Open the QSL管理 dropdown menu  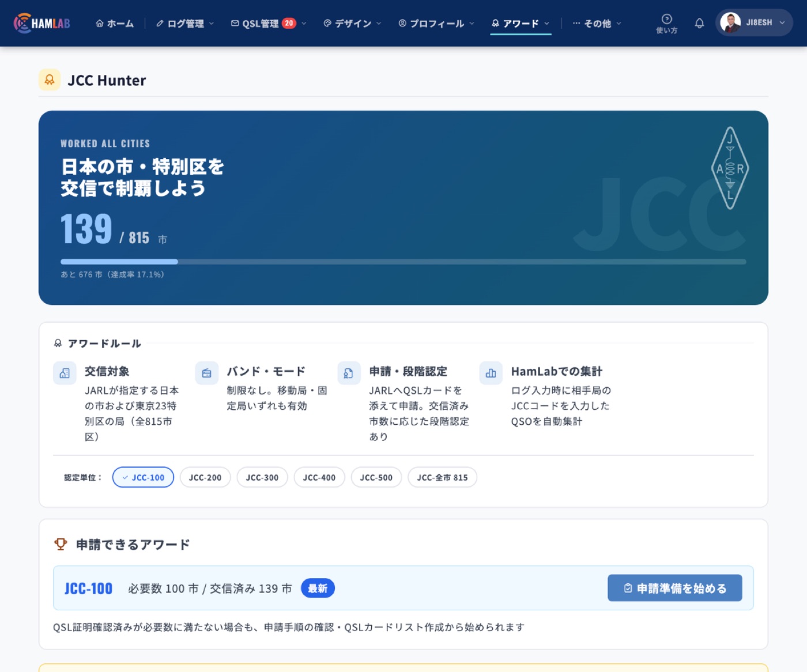[269, 23]
